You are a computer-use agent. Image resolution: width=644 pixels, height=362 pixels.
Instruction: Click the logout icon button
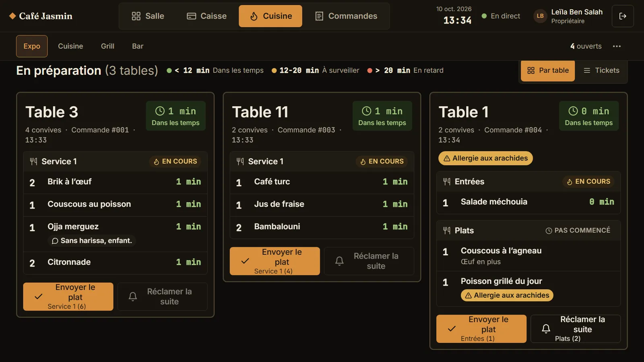click(623, 16)
